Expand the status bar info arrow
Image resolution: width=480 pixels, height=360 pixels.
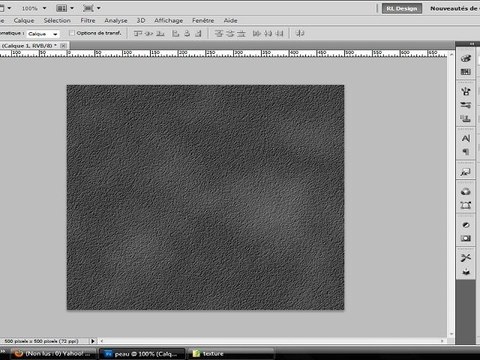(93, 341)
